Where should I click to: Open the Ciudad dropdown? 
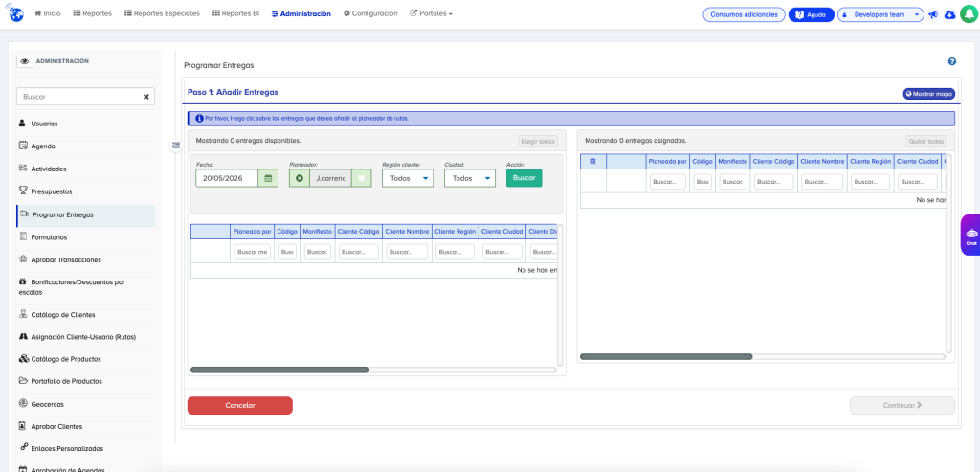pos(469,178)
